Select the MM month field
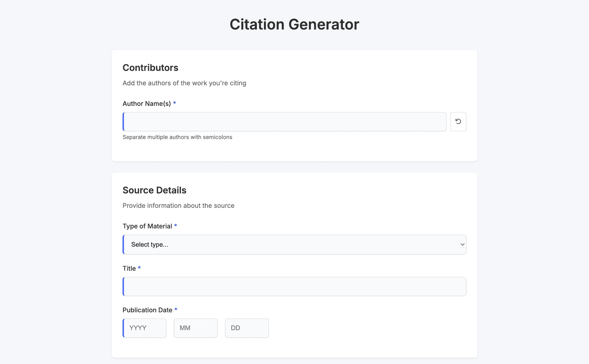This screenshot has height=364, width=589. pyautogui.click(x=196, y=328)
